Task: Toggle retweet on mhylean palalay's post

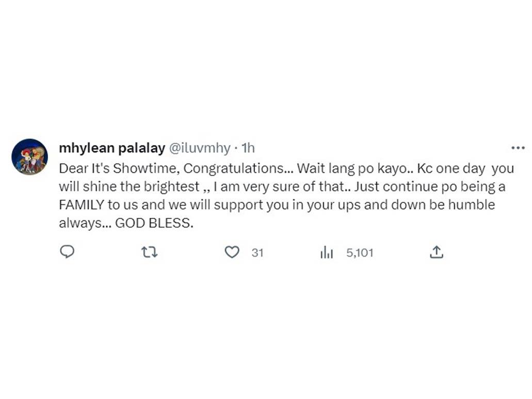Action: point(149,252)
